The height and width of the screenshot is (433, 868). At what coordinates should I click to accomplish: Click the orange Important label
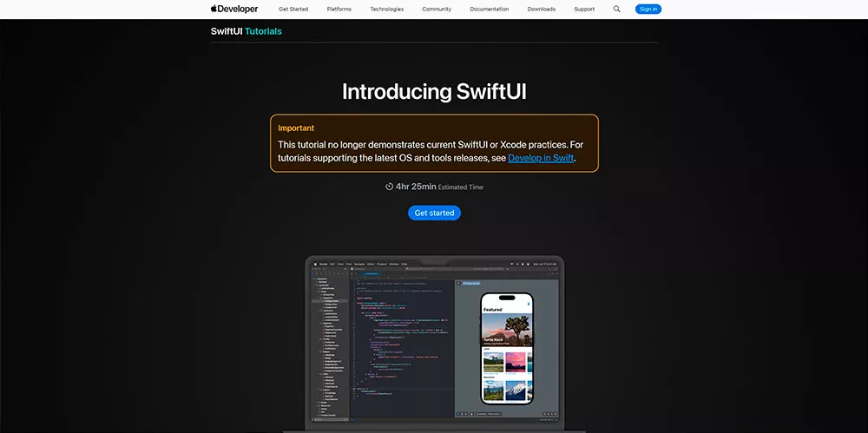pos(296,128)
